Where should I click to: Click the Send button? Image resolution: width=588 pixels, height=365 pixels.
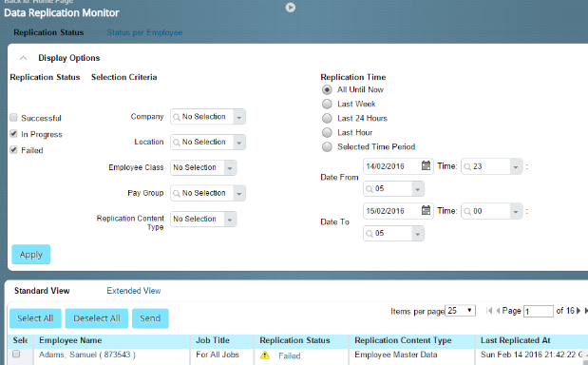coord(150,318)
